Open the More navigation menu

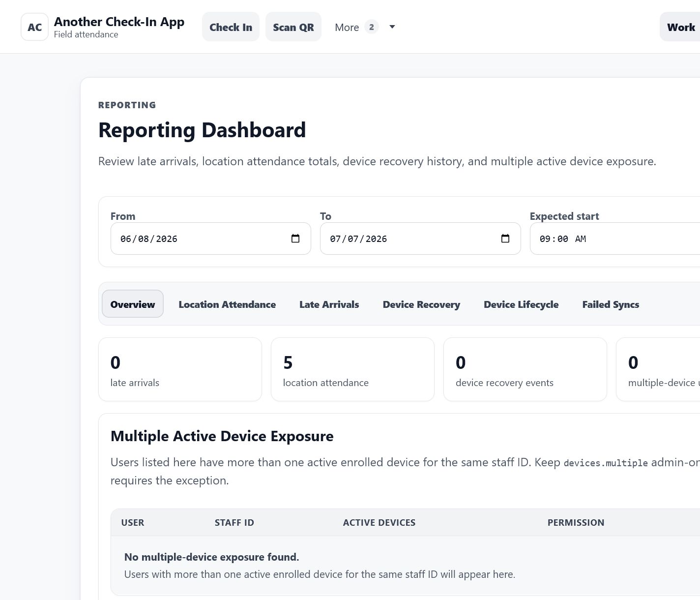pyautogui.click(x=365, y=27)
